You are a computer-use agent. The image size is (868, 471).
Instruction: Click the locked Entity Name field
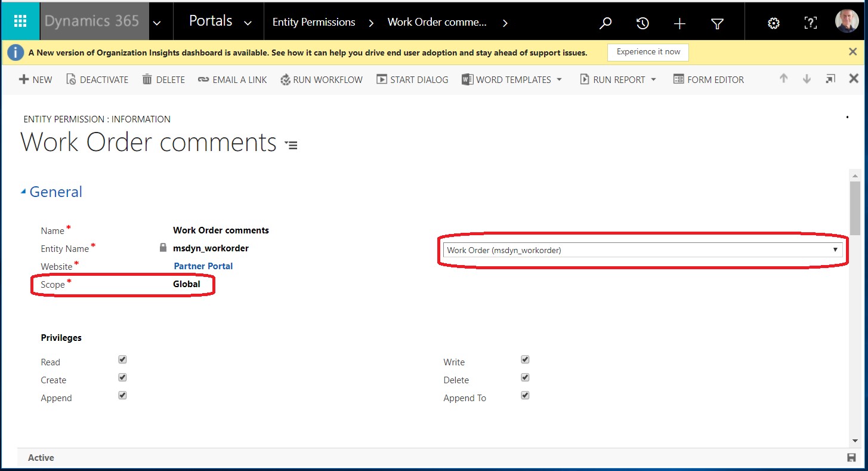[x=211, y=248]
